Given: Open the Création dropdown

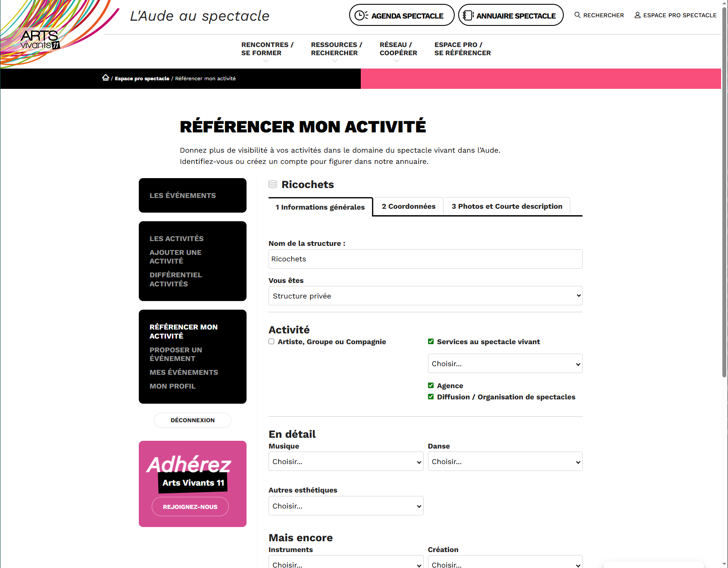Looking at the screenshot, I should tap(505, 562).
